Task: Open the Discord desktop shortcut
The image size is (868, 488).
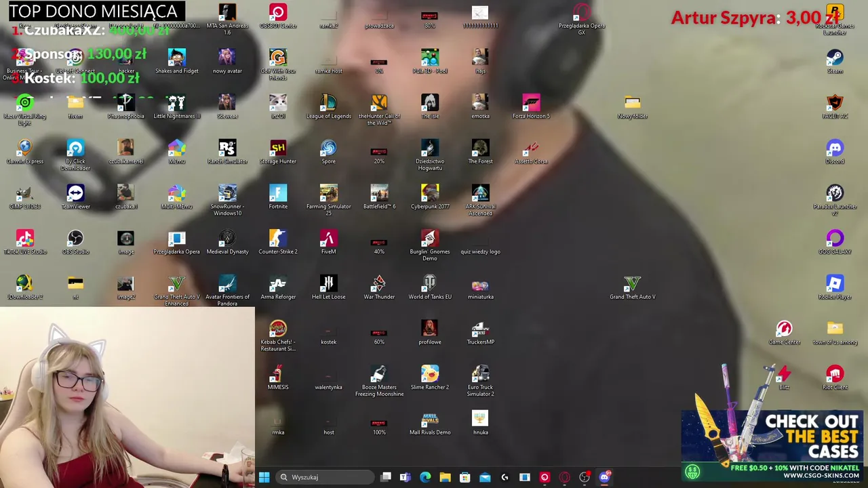Action: tap(835, 152)
